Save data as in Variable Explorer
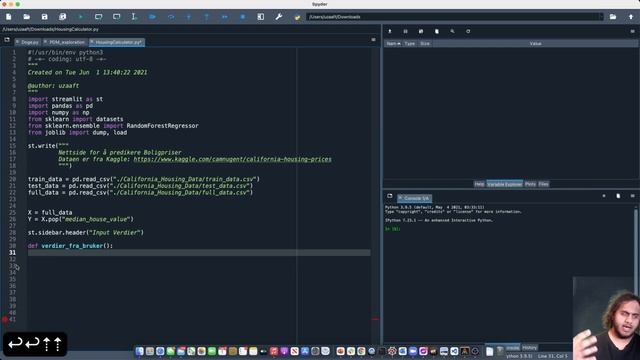Image resolution: width=640 pixels, height=360 pixels. coord(421,31)
